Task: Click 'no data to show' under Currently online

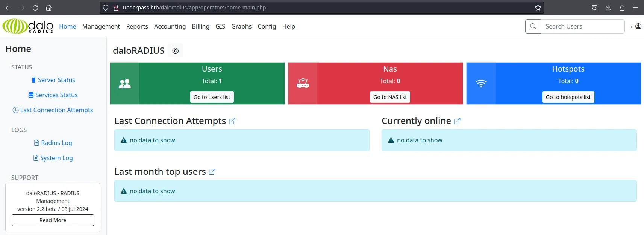Action: [420, 140]
